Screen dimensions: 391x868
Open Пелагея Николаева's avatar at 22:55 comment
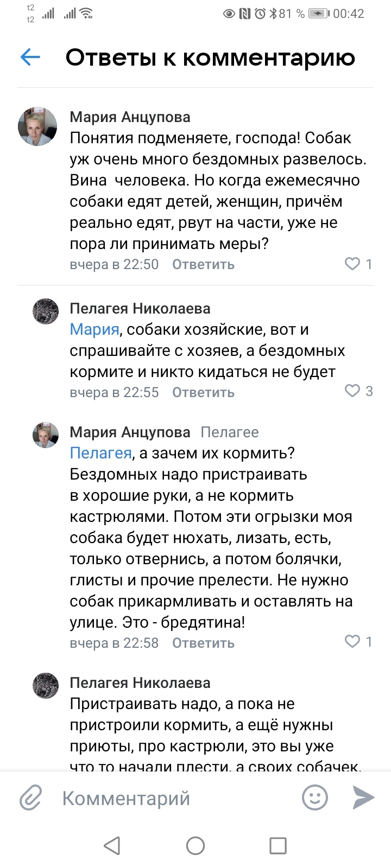pos(46,311)
